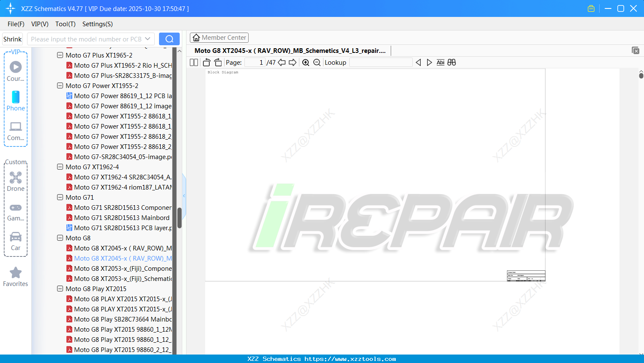Collapse the Moto G71 tree group
The image size is (644, 363).
tap(60, 197)
